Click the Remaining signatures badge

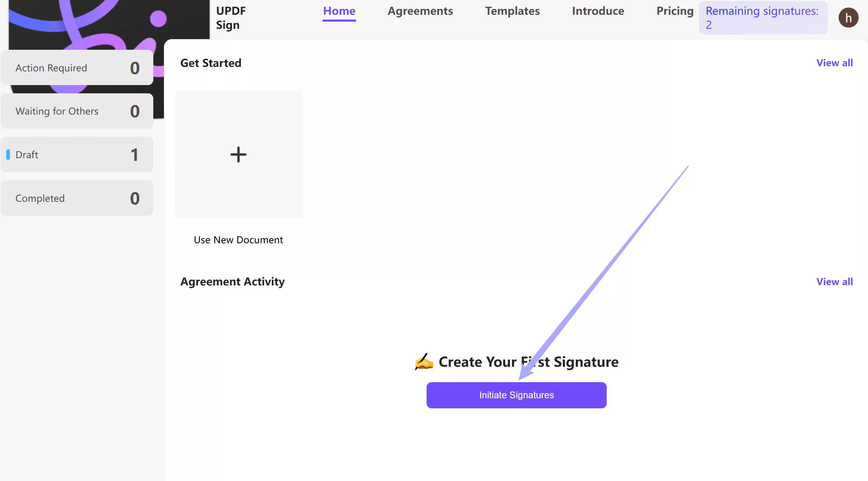click(x=763, y=18)
